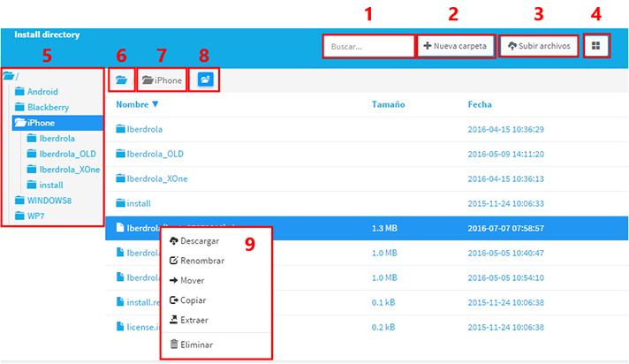Select root folder in tree
This screenshot has height=364, width=629.
point(11,76)
